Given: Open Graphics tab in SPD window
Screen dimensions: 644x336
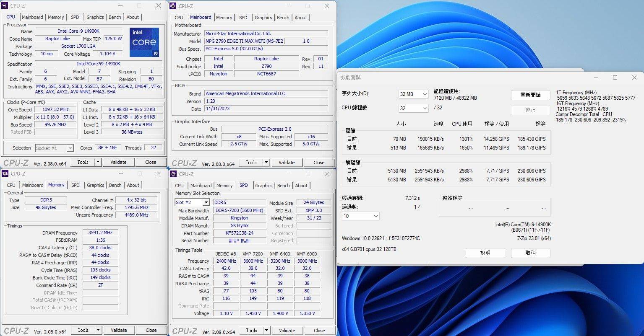Looking at the screenshot, I should tap(263, 186).
